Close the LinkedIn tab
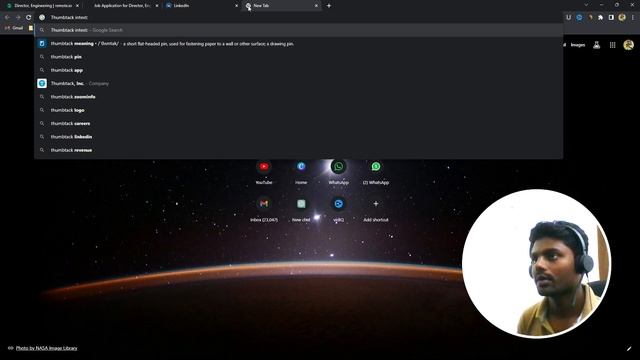Screen dimensions: 640x360 tap(236, 6)
